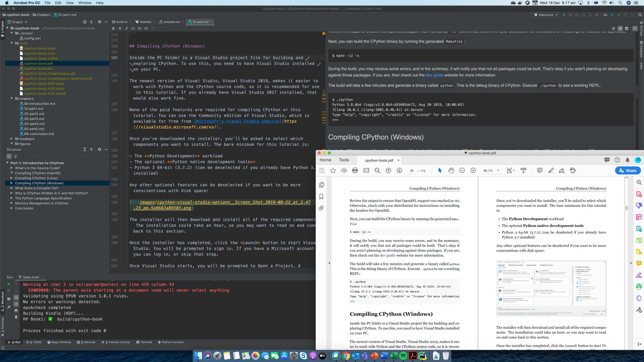644x362 pixels.
Task: Click Acrobat Share button
Action: click(x=628, y=171)
